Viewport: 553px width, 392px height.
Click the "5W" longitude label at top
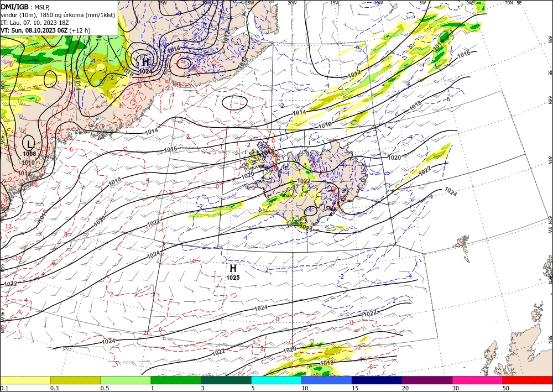point(422,3)
